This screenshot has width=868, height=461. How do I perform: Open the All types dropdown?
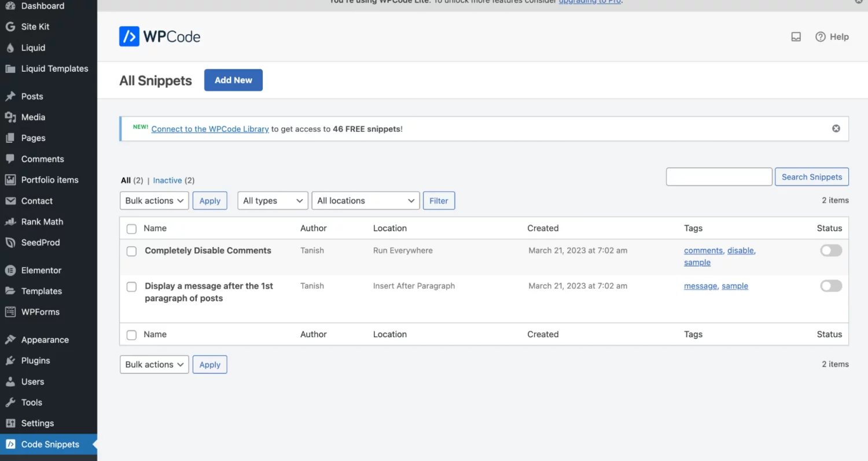pyautogui.click(x=273, y=201)
